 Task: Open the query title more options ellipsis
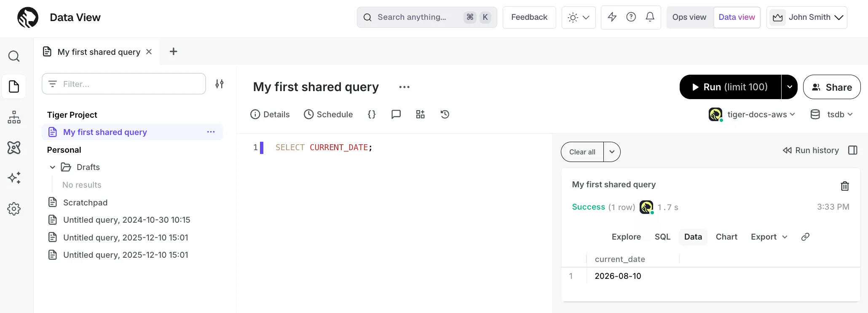(405, 87)
